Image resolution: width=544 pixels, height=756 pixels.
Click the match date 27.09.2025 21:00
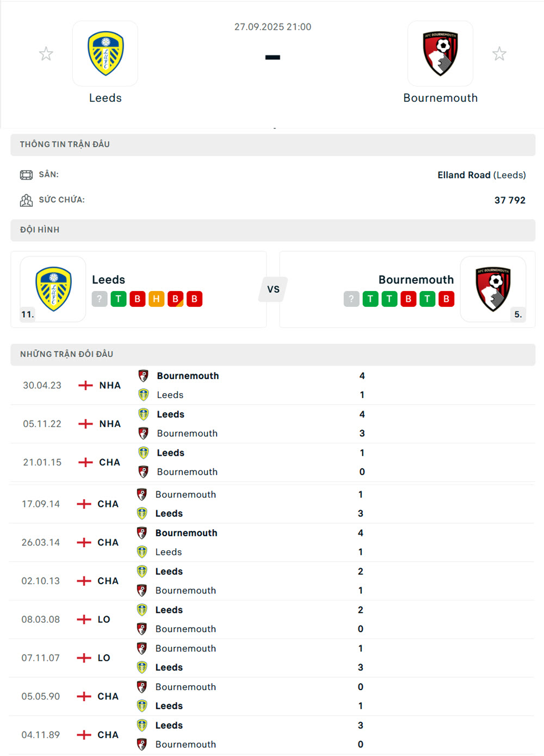coord(273,26)
